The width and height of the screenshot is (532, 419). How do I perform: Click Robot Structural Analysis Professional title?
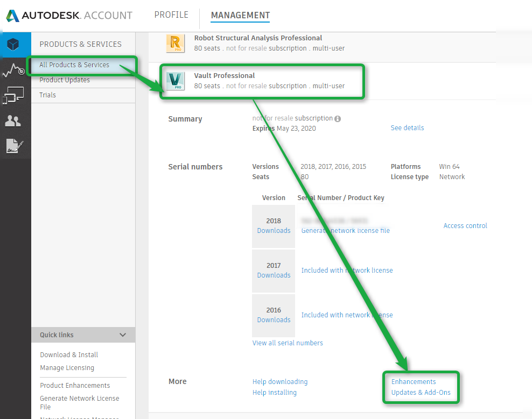[258, 38]
